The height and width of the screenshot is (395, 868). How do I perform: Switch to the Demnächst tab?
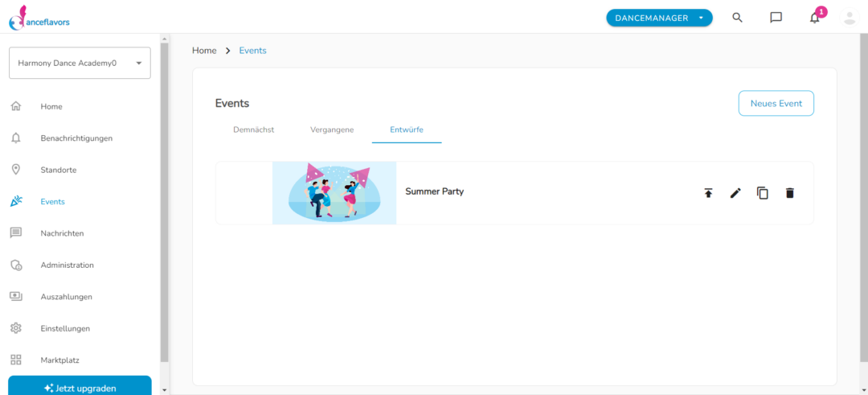(x=253, y=130)
